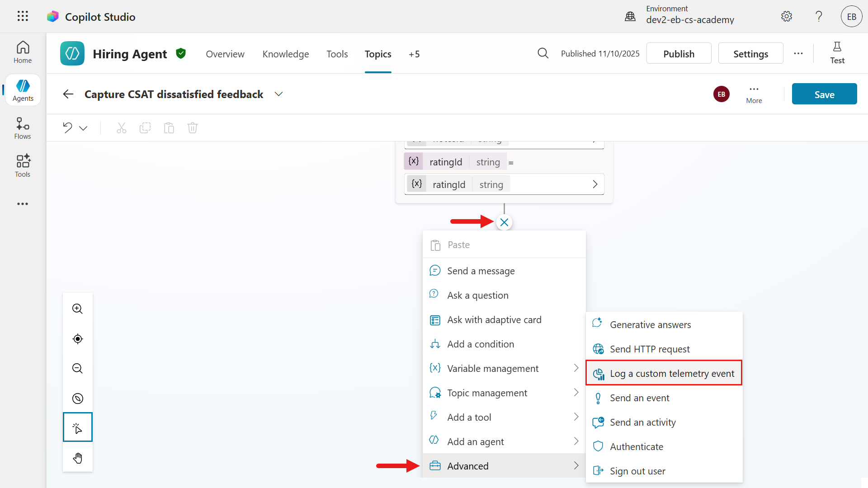
Task: Close the node insertion menu with the X
Action: [x=504, y=222]
